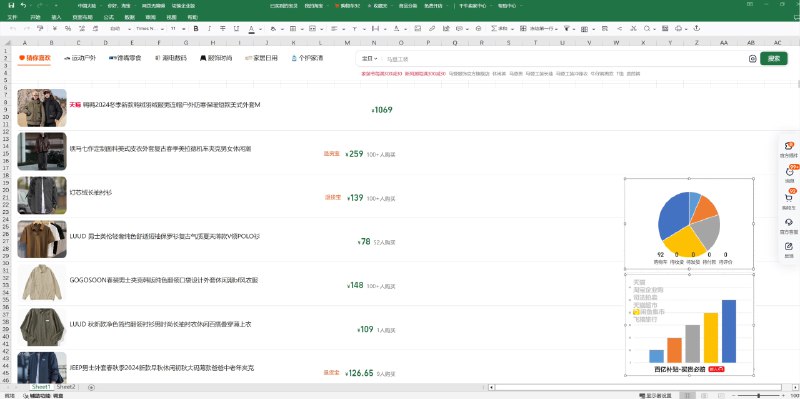Click the horizontal scrollbar at bottom
This screenshot has height=399, width=800.
tap(638, 388)
